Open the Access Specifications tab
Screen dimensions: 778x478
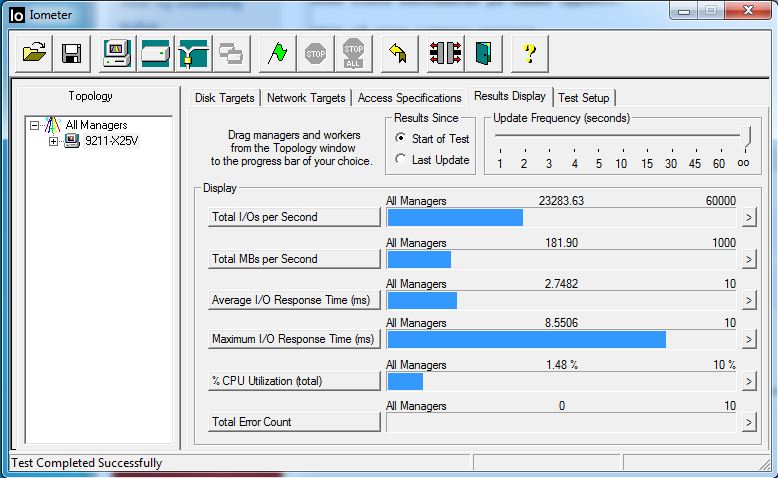[409, 98]
